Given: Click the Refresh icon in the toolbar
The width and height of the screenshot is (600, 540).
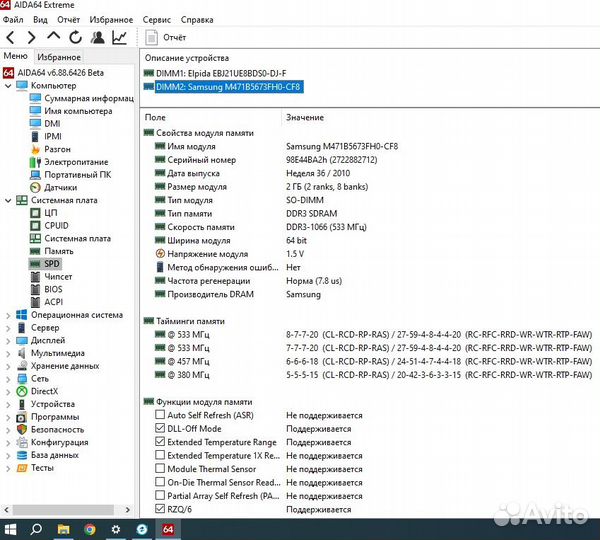Looking at the screenshot, I should click(x=75, y=38).
